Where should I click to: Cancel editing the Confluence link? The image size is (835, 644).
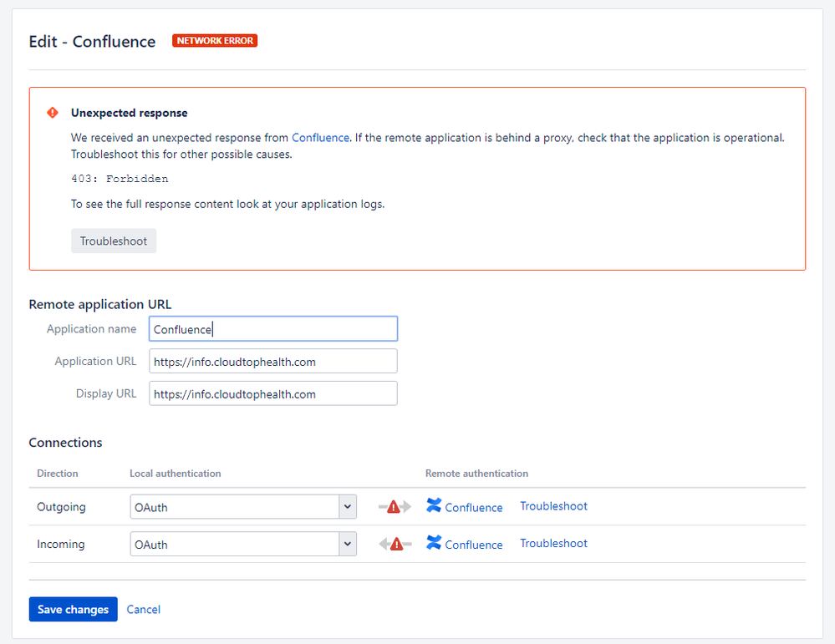tap(143, 610)
